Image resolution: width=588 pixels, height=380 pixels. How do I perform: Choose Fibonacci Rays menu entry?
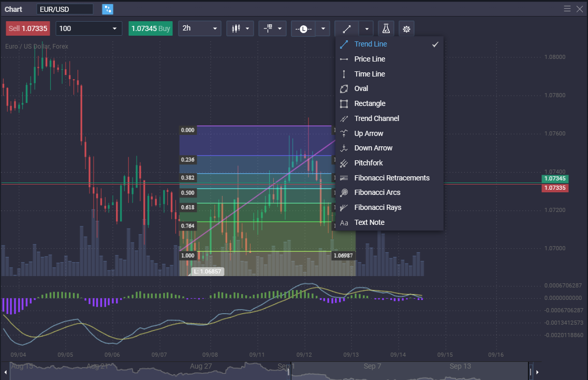pyautogui.click(x=389, y=207)
